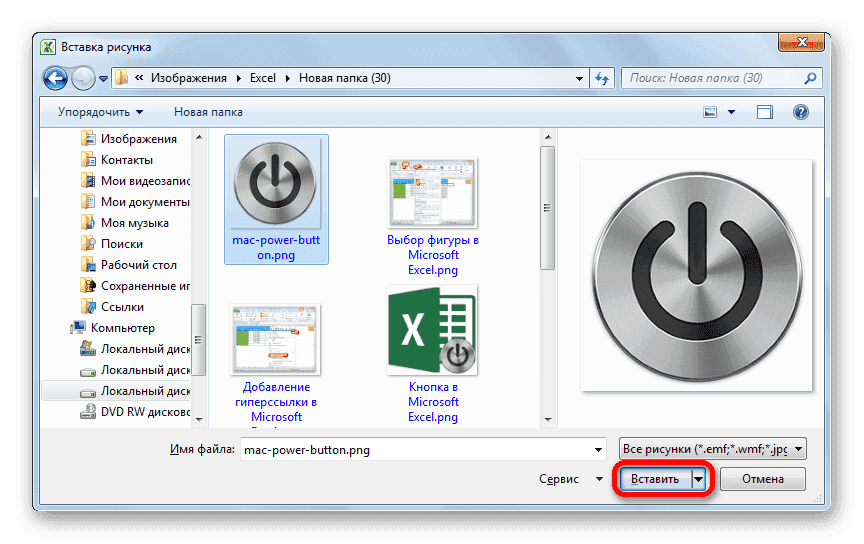Expand the Вставить button dropdown arrow

click(x=699, y=479)
